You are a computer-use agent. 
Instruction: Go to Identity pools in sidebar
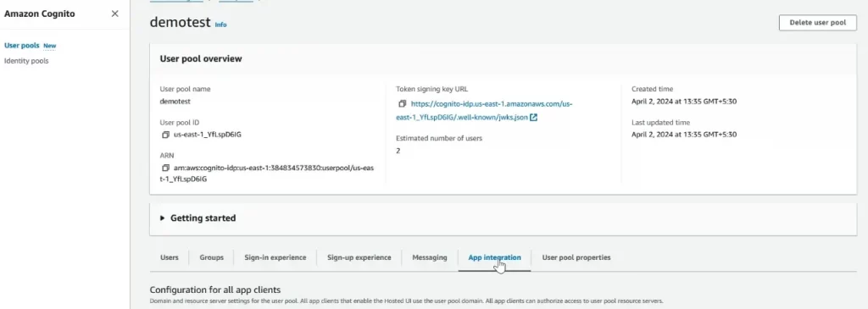click(x=26, y=61)
